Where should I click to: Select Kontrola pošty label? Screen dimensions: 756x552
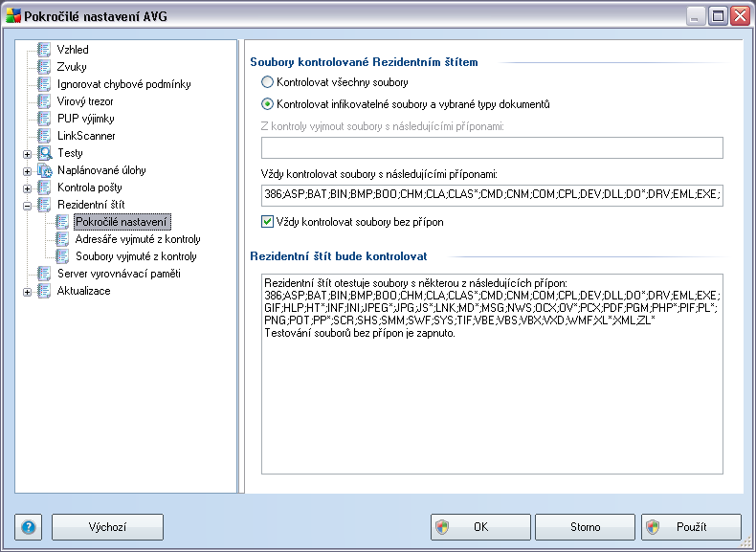point(90,188)
